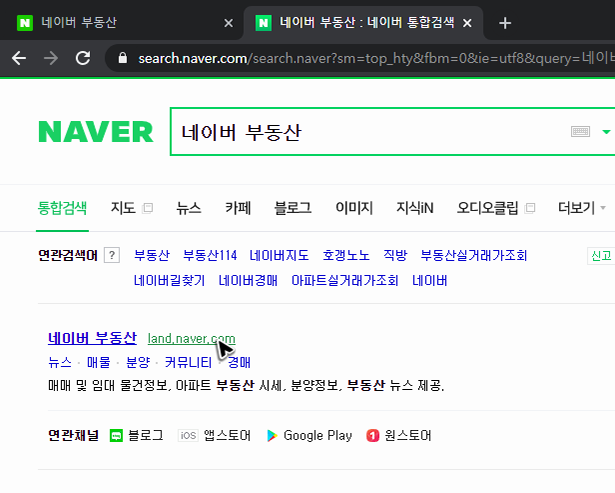The width and height of the screenshot is (615, 493).
Task: Click related search 네이버
Action: (429, 280)
